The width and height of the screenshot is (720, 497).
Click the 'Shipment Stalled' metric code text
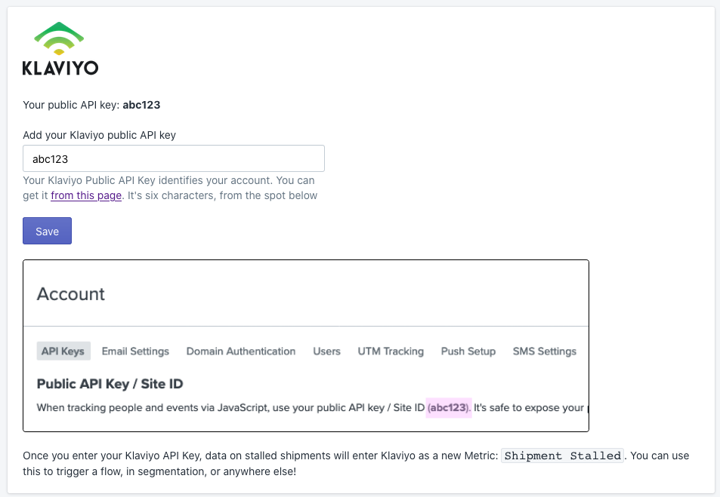[x=562, y=456]
